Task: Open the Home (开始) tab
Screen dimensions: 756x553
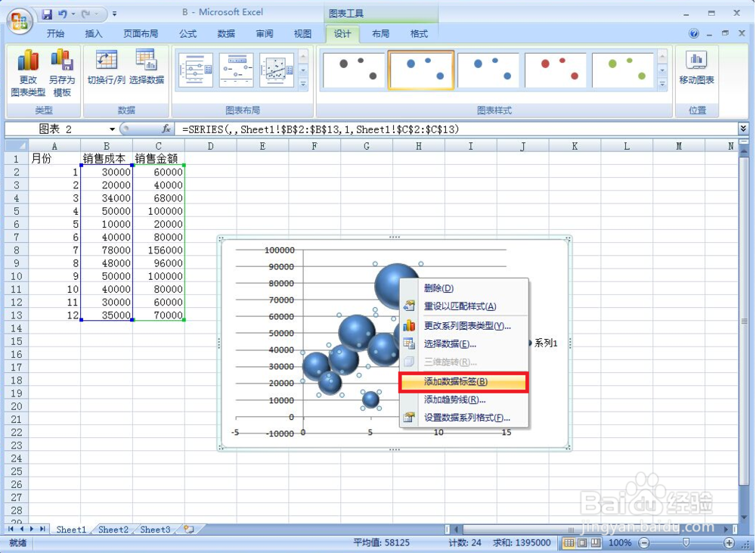Action: point(55,33)
